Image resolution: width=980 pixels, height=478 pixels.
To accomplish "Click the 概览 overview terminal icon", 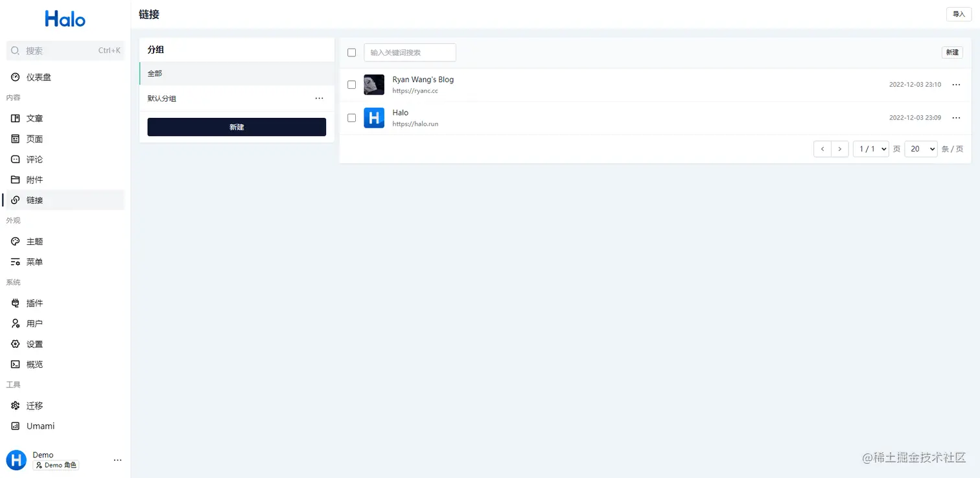I will (16, 365).
